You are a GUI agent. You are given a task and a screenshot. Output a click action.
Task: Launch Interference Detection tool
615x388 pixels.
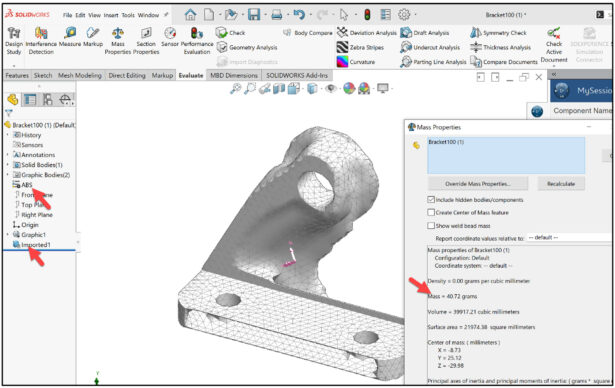pyautogui.click(x=41, y=41)
